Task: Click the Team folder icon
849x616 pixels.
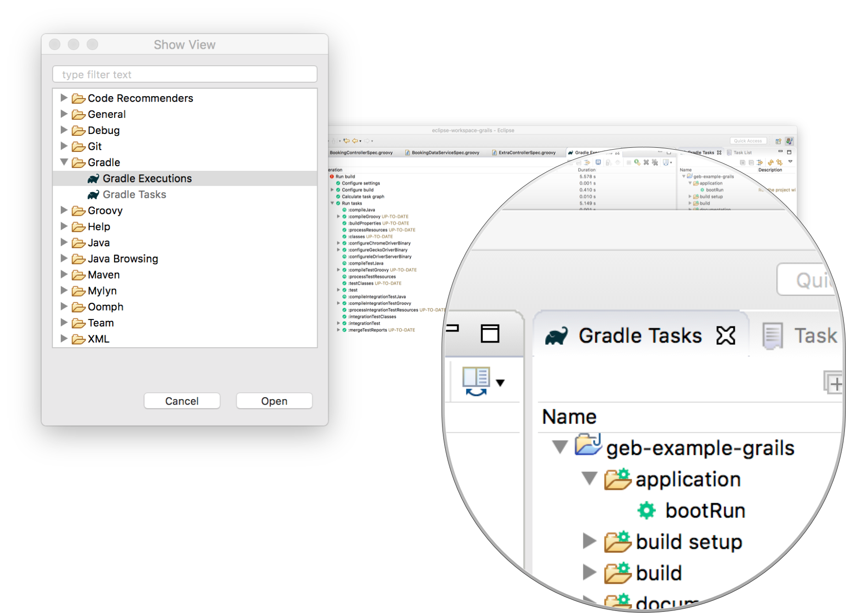Action: pyautogui.click(x=79, y=323)
